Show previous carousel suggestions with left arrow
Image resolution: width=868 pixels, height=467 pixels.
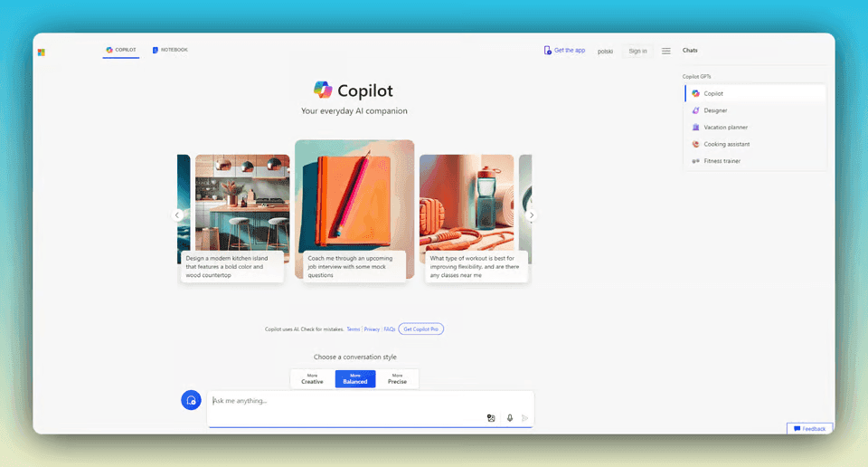click(177, 215)
